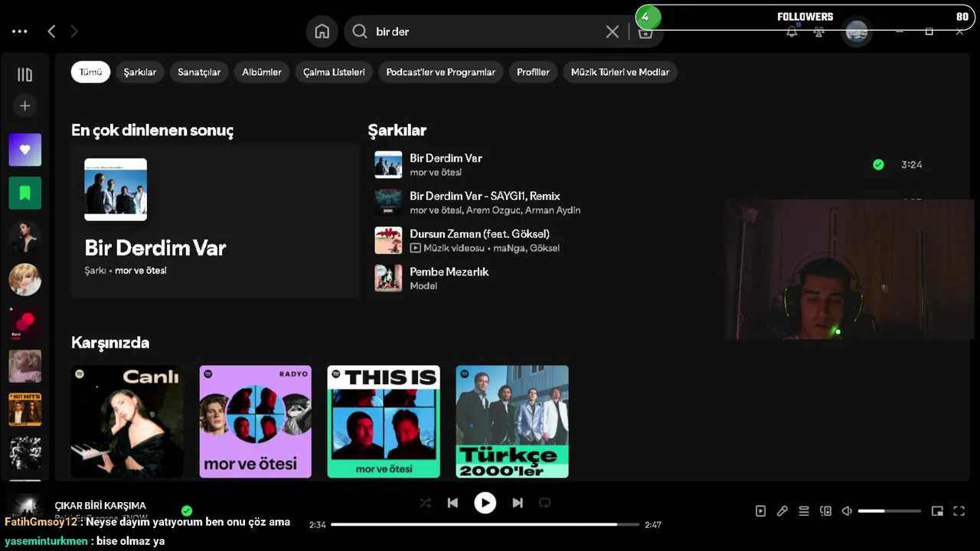Screen dimensions: 980x551
Task: Open the 'Canlı' playlist card
Action: coord(127,422)
